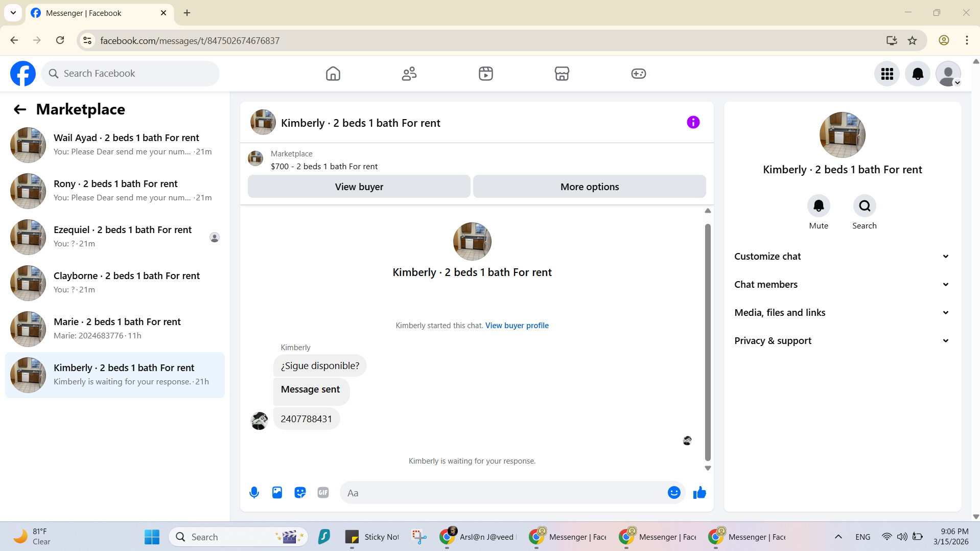Image resolution: width=980 pixels, height=551 pixels.
Task: Select Kimberly conversation in list
Action: tap(115, 375)
